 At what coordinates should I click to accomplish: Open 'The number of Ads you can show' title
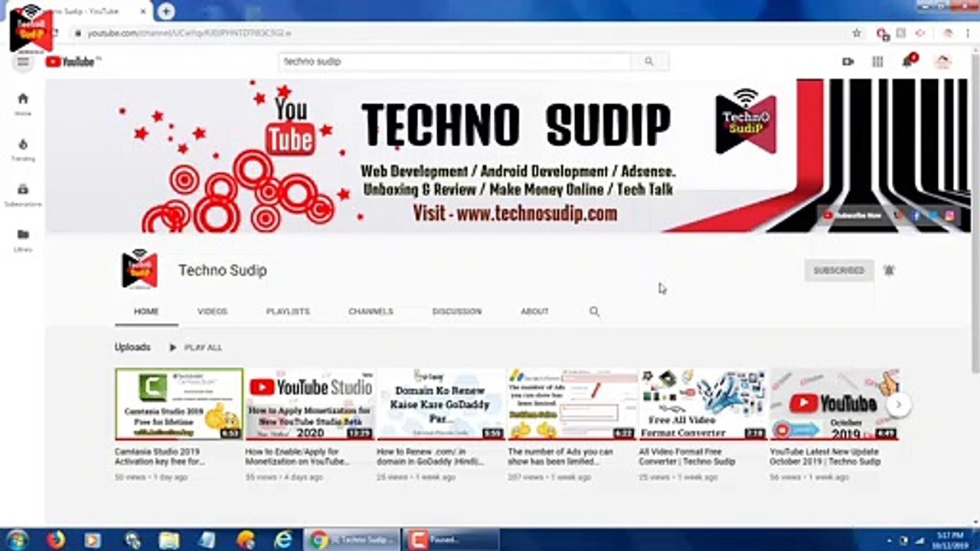[561, 457]
